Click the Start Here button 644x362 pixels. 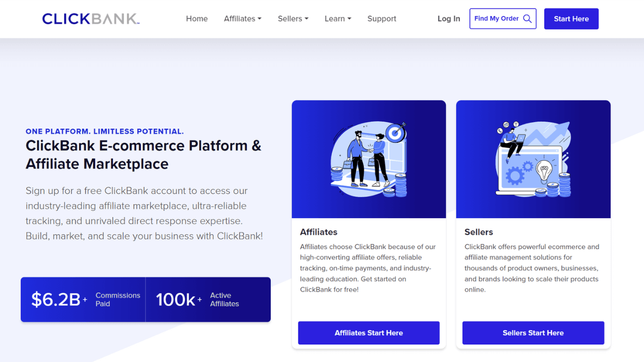pos(571,19)
